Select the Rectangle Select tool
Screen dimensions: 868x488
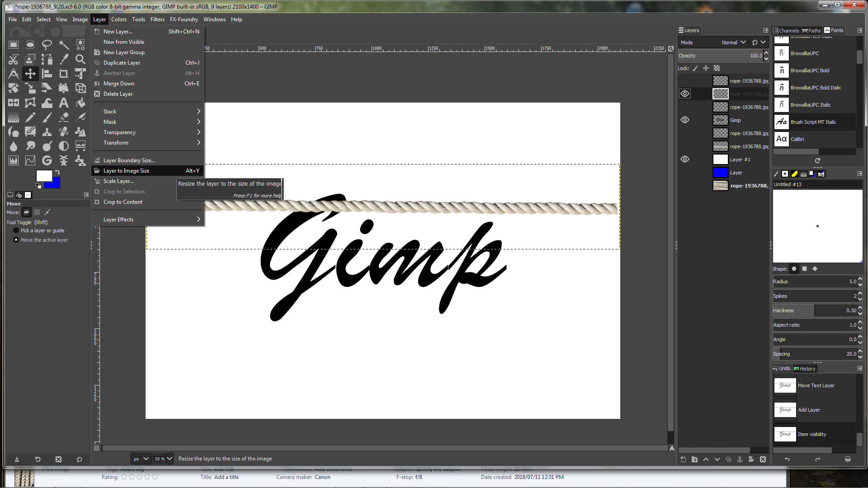click(x=14, y=45)
